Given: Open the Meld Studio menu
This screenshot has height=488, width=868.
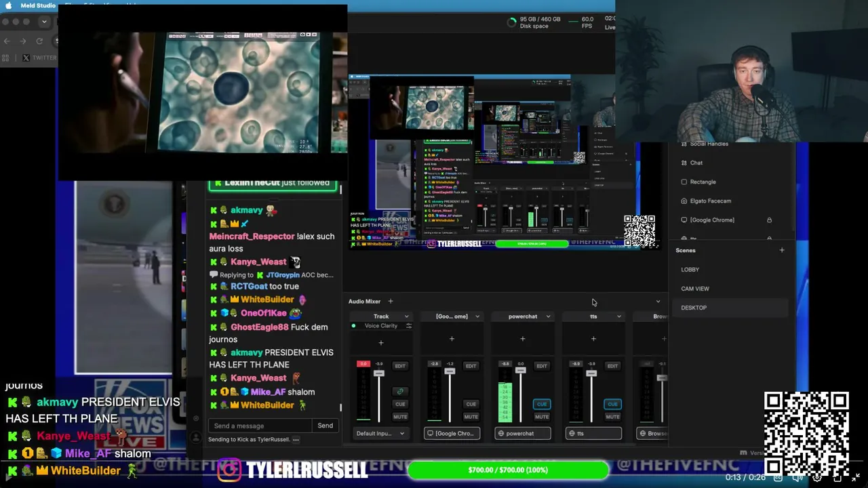Looking at the screenshot, I should click(x=38, y=5).
